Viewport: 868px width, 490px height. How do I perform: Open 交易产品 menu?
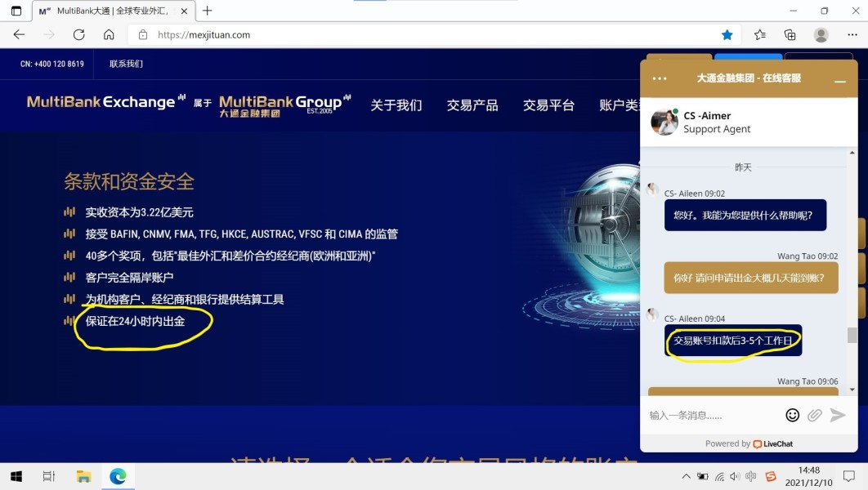(472, 105)
